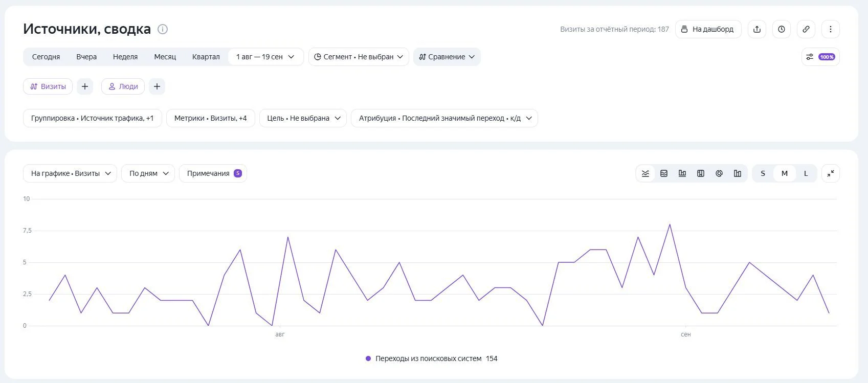868x383 pixels.
Task: Click the На дашборд button
Action: pyautogui.click(x=708, y=29)
